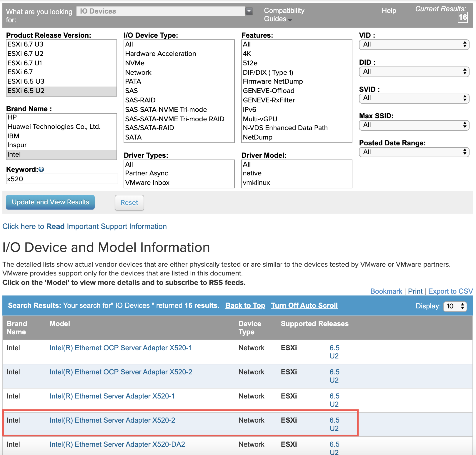Select ESXi 6.7 U2 release version
The image size is (476, 455).
click(61, 54)
